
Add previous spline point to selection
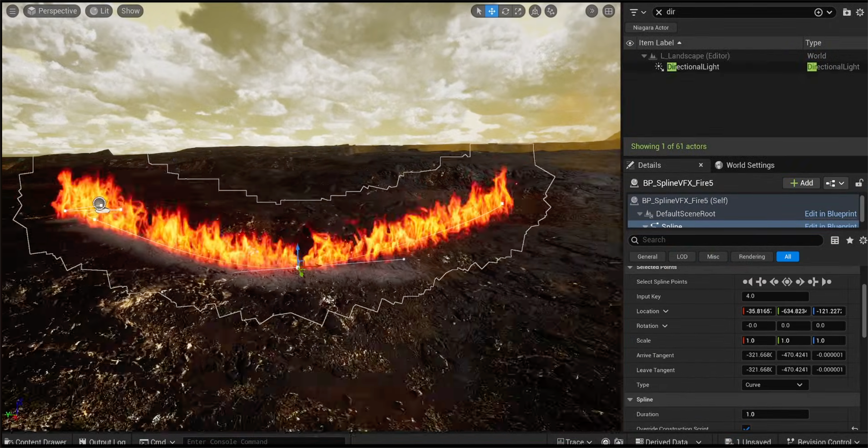point(761,282)
